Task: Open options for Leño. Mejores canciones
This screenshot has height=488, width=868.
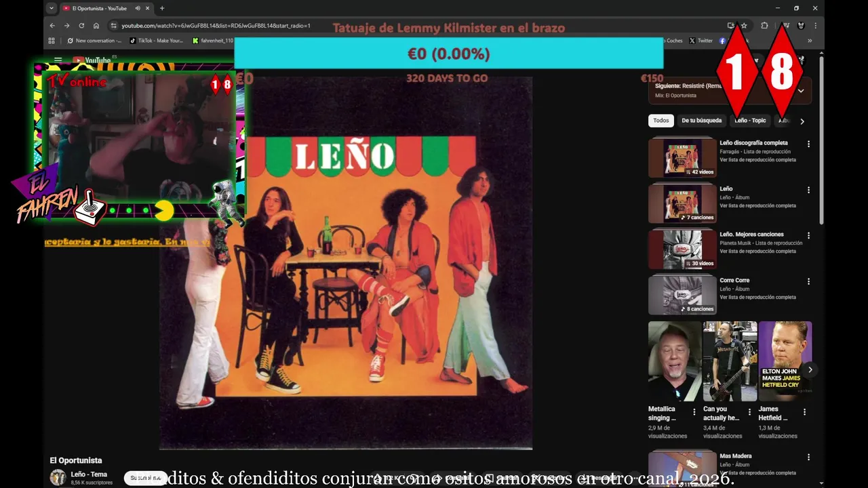Action: [808, 235]
